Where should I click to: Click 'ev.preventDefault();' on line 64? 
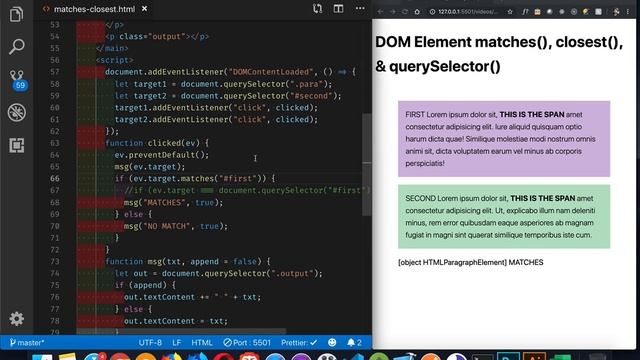[162, 155]
